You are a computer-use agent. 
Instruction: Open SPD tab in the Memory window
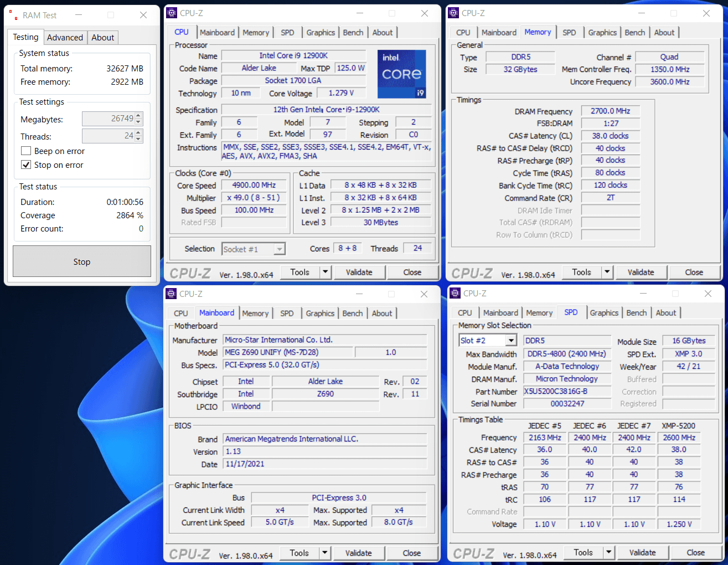click(x=569, y=33)
